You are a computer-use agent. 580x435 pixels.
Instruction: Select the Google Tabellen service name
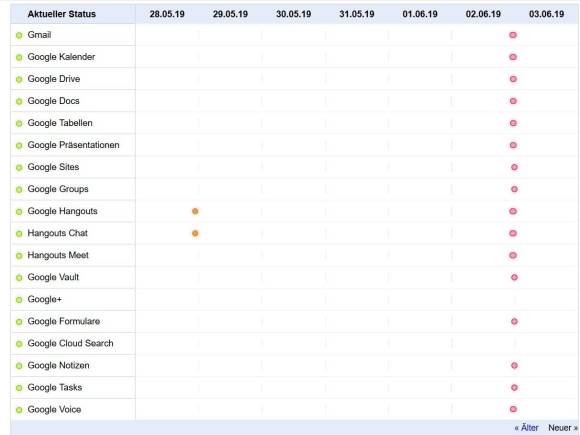coord(60,123)
